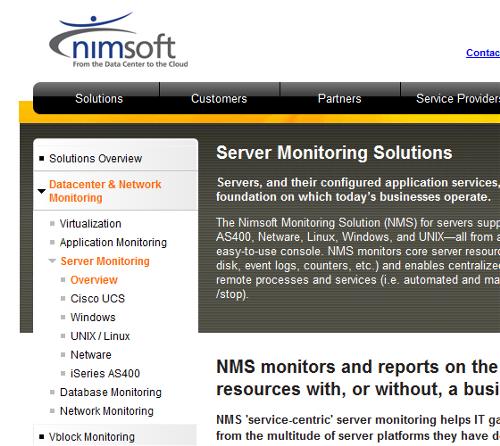The image size is (500, 446).
Task: Follow the Contact link at top right
Action: click(483, 53)
